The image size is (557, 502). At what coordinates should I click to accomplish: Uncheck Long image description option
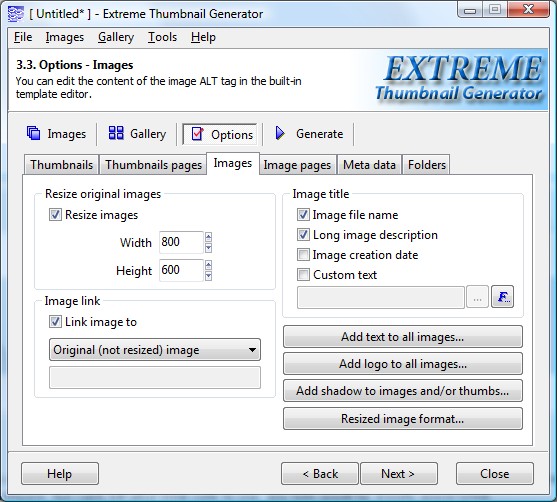click(x=303, y=234)
